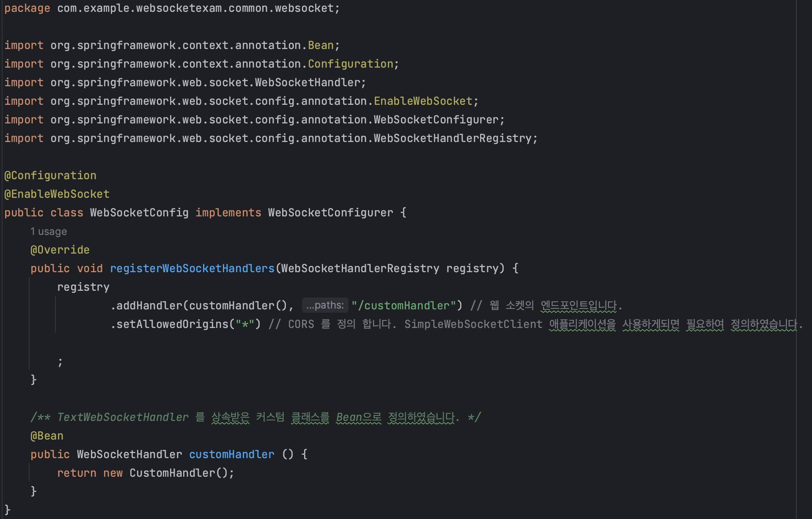Click the 'registry' variable on its own line
The image size is (812, 519).
pyautogui.click(x=83, y=287)
